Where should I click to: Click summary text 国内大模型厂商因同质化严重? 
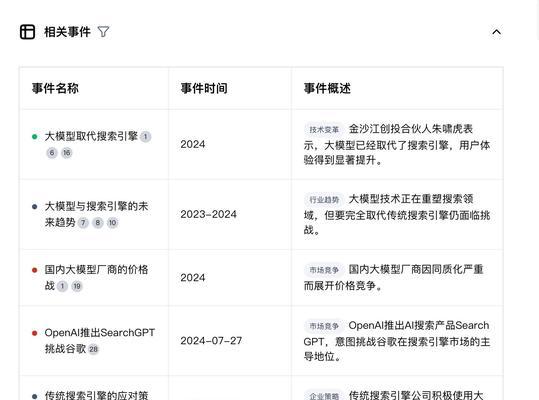pyautogui.click(x=416, y=269)
